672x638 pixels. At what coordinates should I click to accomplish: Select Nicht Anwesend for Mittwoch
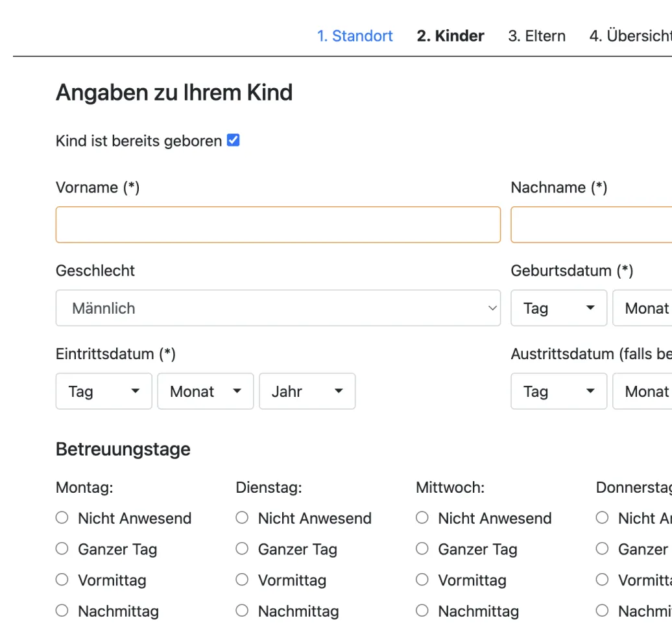pyautogui.click(x=422, y=517)
